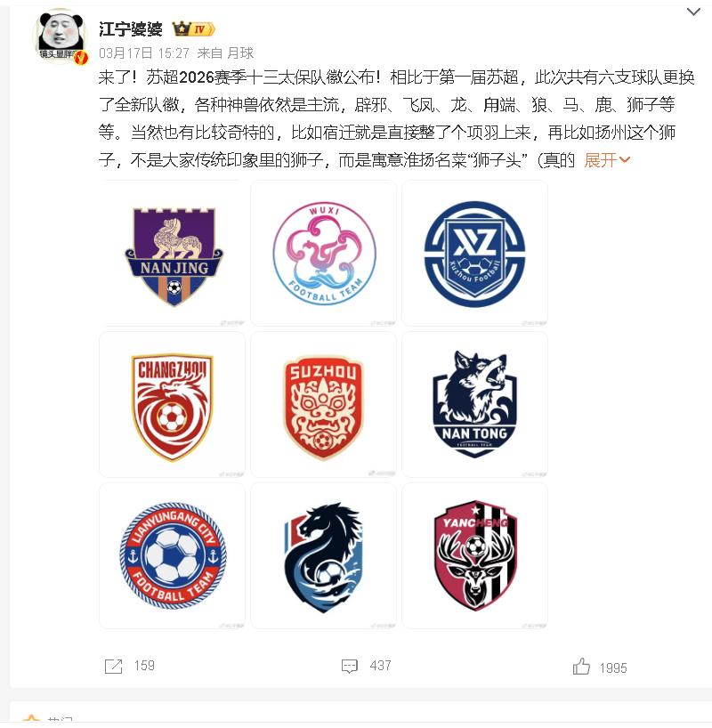Screen dimensions: 712x728
Task: Open the horse shield crest image
Action: (x=324, y=555)
